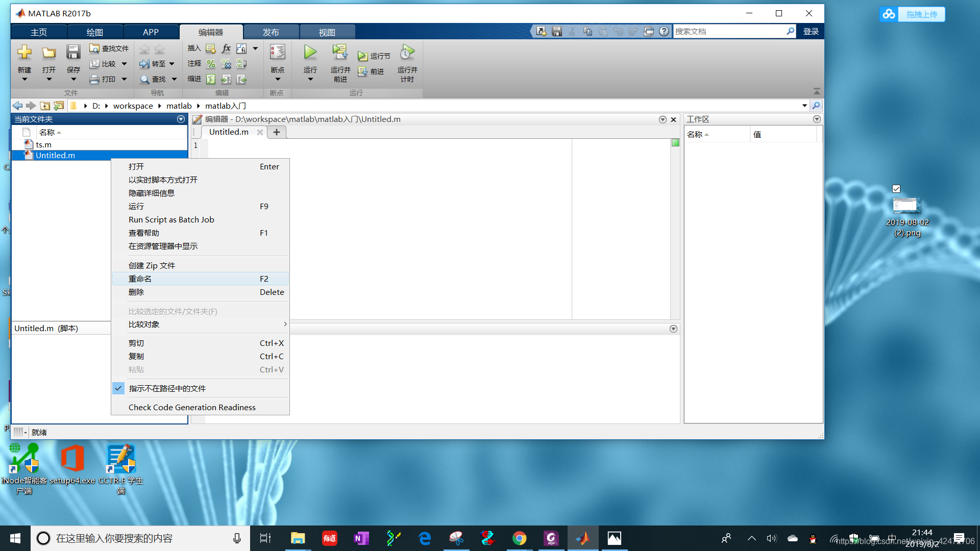This screenshot has width=980, height=551.
Task: Click the 运行并前进 run and advance icon
Action: (x=340, y=52)
